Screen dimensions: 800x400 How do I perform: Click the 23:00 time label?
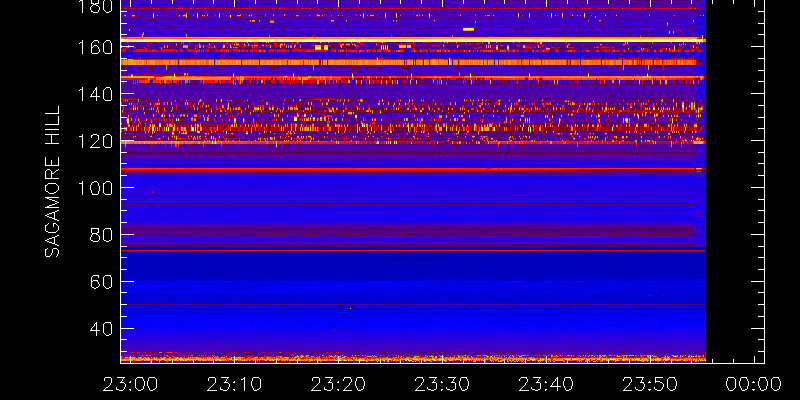(x=130, y=384)
